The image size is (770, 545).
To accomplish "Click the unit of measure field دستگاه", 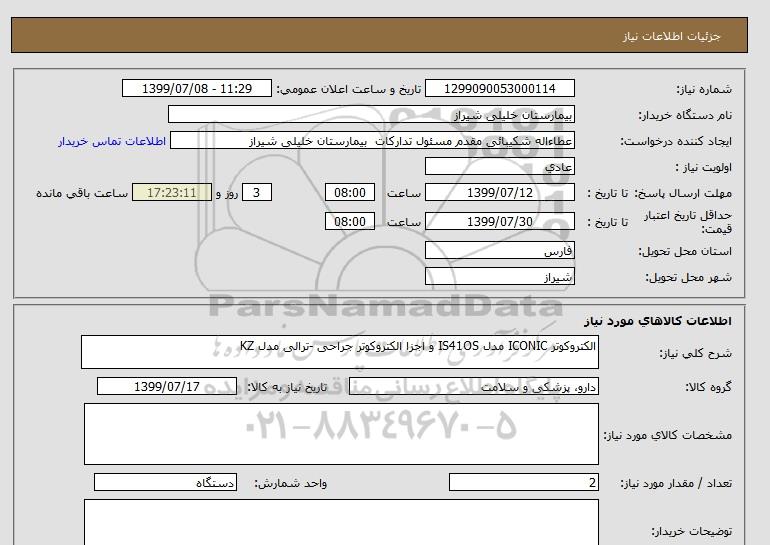I will coord(165,483).
